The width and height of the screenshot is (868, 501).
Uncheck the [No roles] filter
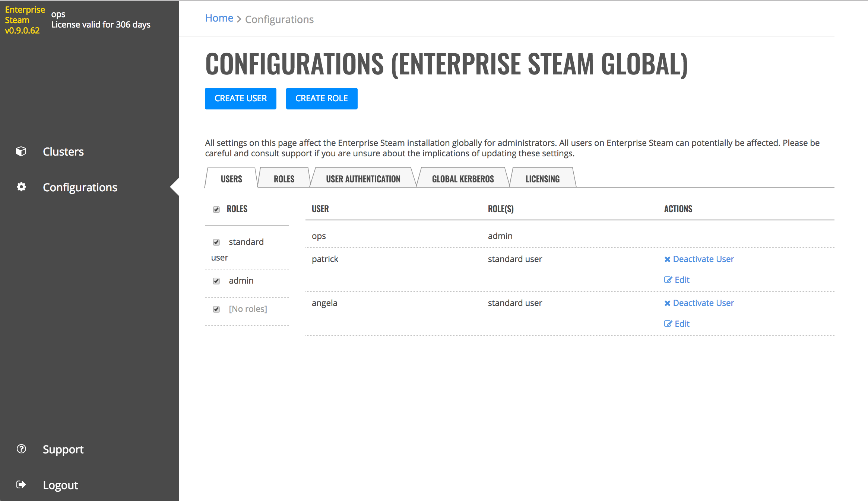[x=216, y=309]
